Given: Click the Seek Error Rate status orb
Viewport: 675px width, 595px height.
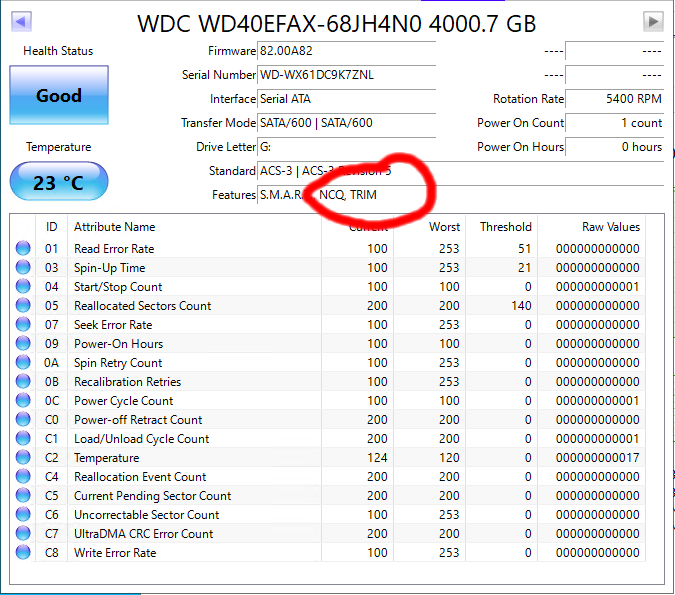Looking at the screenshot, I should [x=23, y=324].
